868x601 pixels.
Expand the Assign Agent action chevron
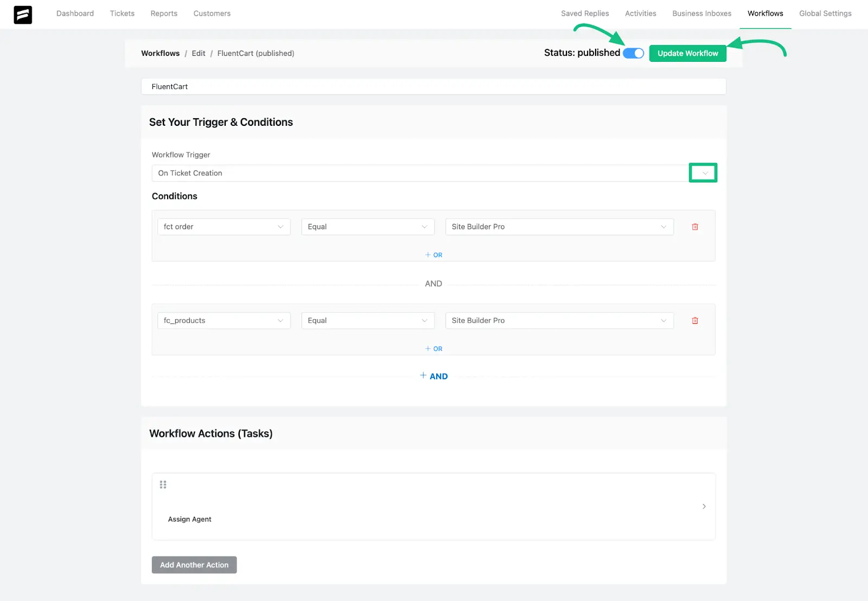(704, 506)
